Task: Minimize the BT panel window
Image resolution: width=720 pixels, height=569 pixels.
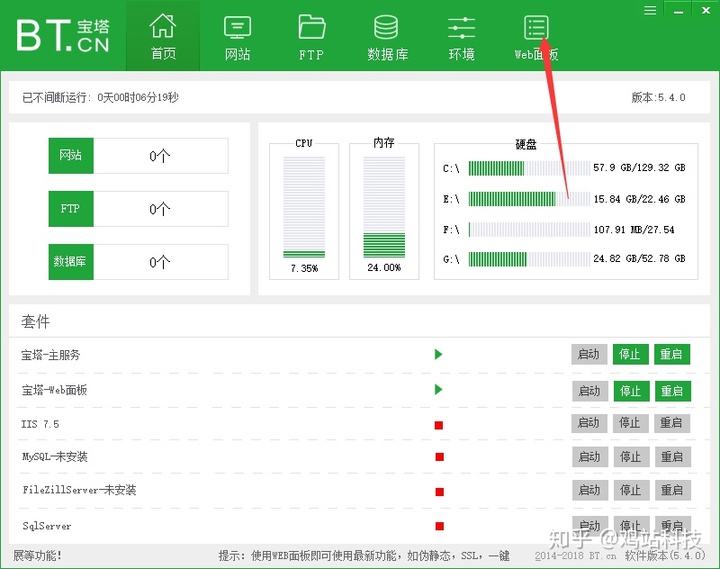Action: click(678, 11)
